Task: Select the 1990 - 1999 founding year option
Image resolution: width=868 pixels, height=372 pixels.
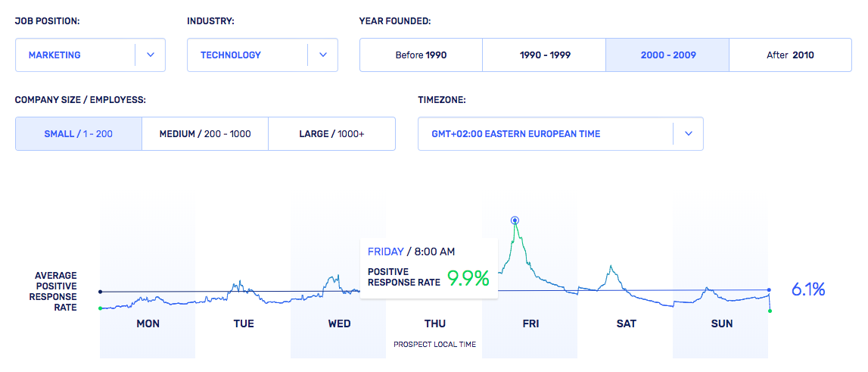Action: (543, 55)
